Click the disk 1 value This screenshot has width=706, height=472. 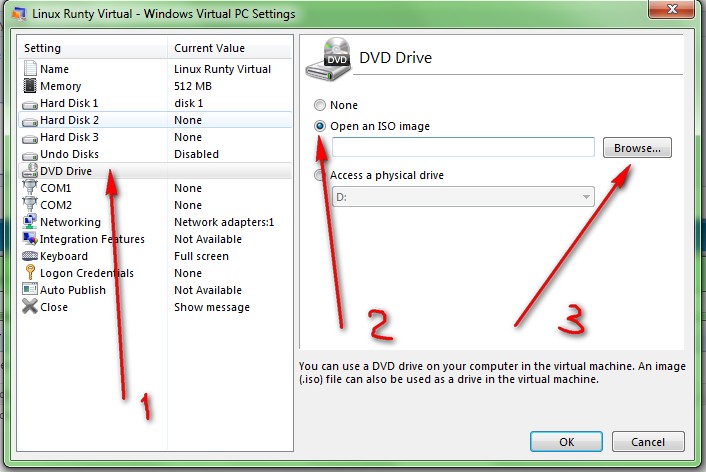click(189, 103)
